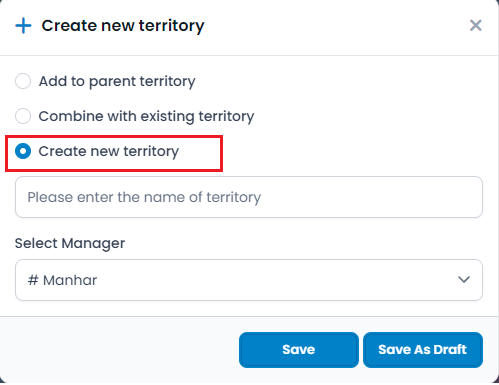The height and width of the screenshot is (385, 499).
Task: Select the Create new territory radio button
Action: (23, 151)
